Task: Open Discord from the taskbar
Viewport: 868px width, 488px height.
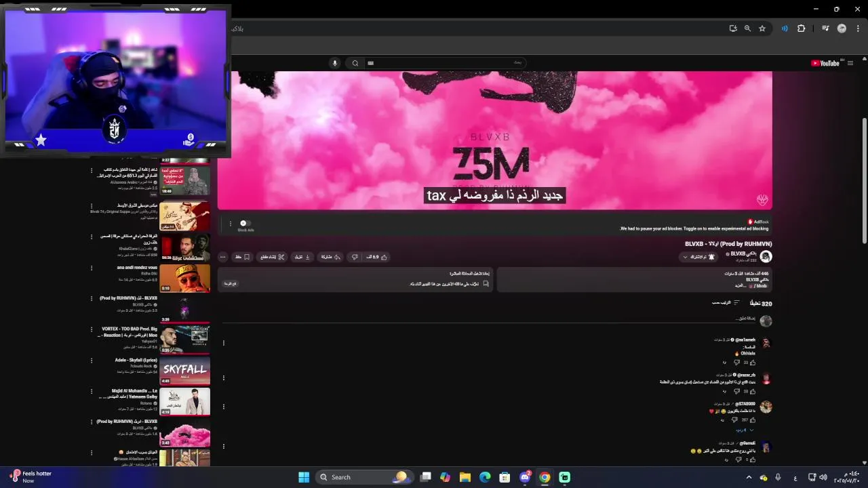Action: [x=525, y=477]
